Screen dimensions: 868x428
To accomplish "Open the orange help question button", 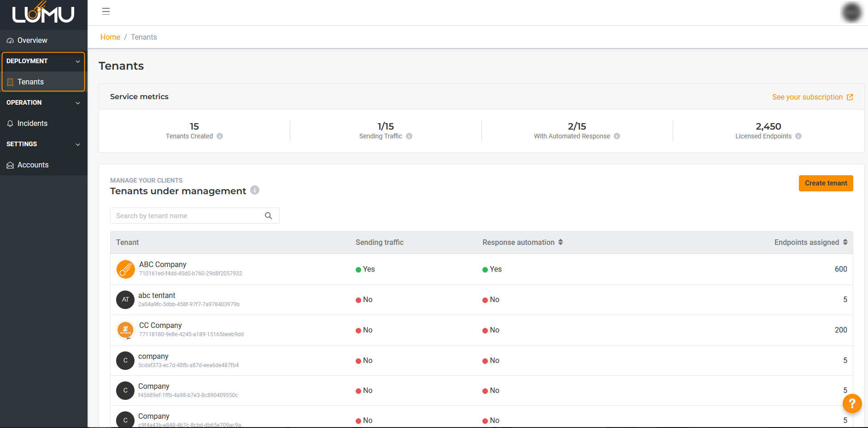I will coord(852,404).
